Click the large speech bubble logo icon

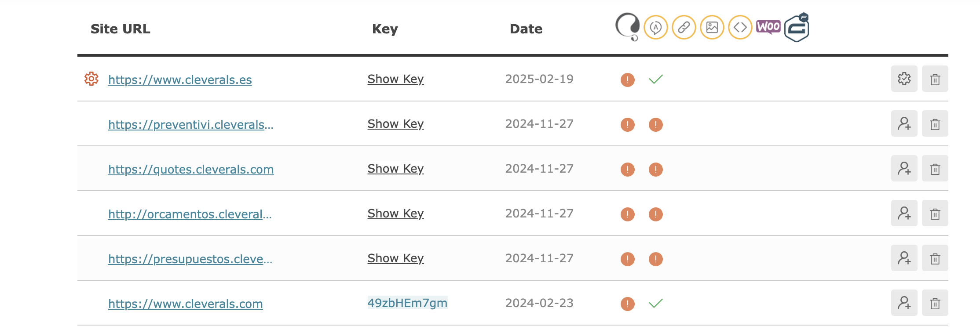[627, 26]
